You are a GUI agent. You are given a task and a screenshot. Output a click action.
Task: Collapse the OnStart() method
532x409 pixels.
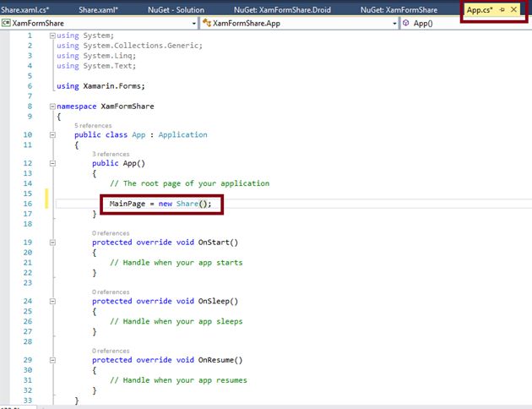coord(52,243)
